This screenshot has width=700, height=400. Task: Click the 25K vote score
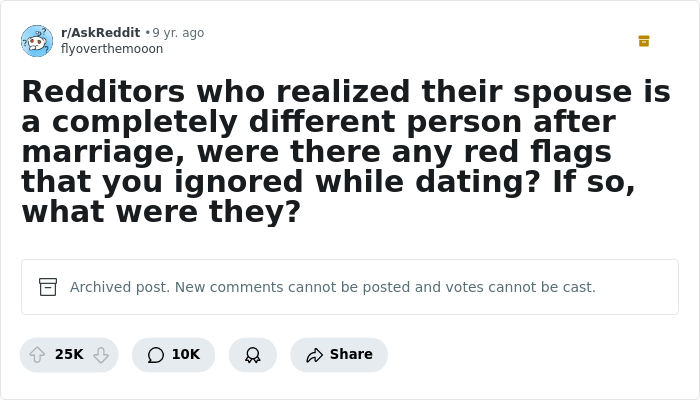pyautogui.click(x=69, y=355)
